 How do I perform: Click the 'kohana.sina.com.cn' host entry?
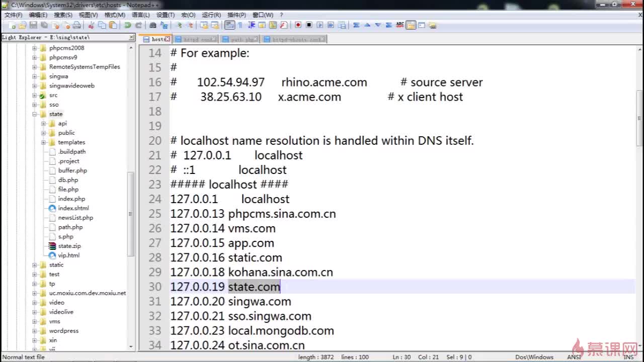coord(281,272)
